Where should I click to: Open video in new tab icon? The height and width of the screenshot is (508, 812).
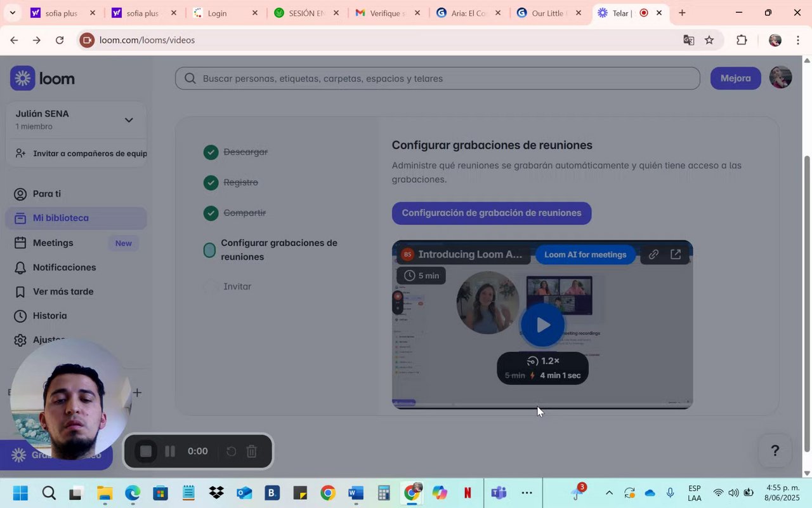pyautogui.click(x=676, y=255)
